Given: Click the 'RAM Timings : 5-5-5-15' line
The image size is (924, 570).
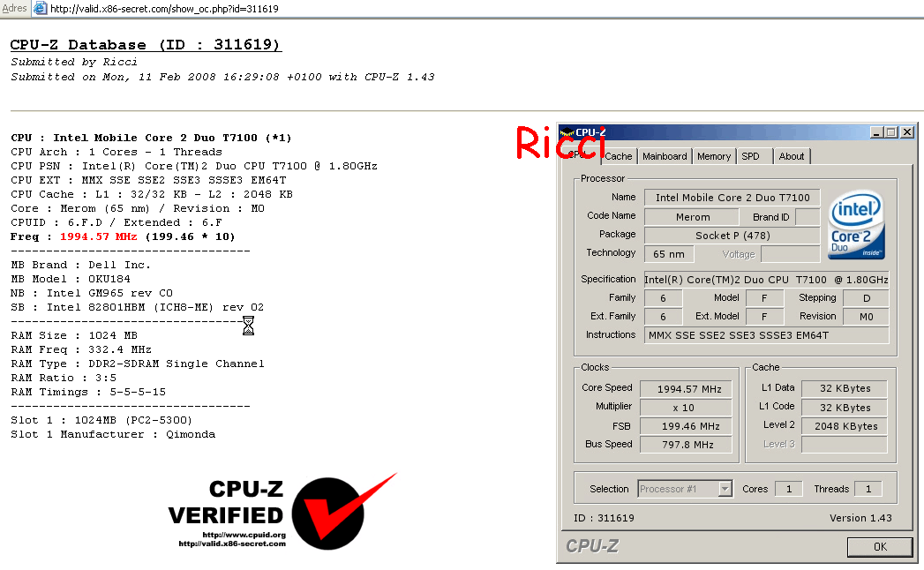Looking at the screenshot, I should [88, 392].
